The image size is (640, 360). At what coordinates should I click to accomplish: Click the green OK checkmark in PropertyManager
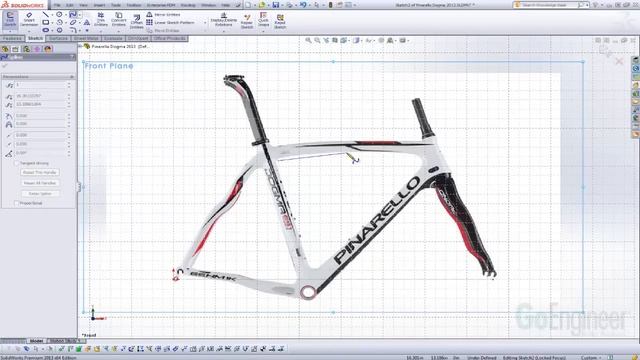(5, 65)
